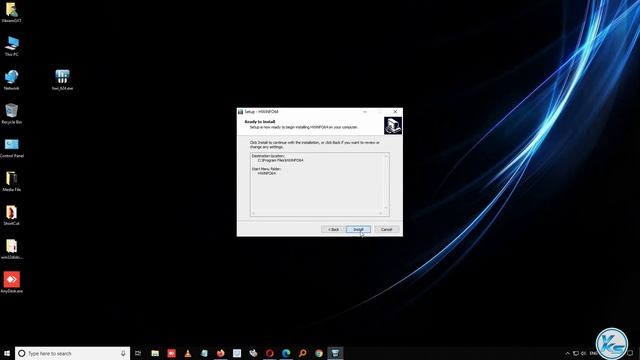Image resolution: width=640 pixels, height=360 pixels.
Task: Click the taskbar search box
Action: tap(73, 353)
